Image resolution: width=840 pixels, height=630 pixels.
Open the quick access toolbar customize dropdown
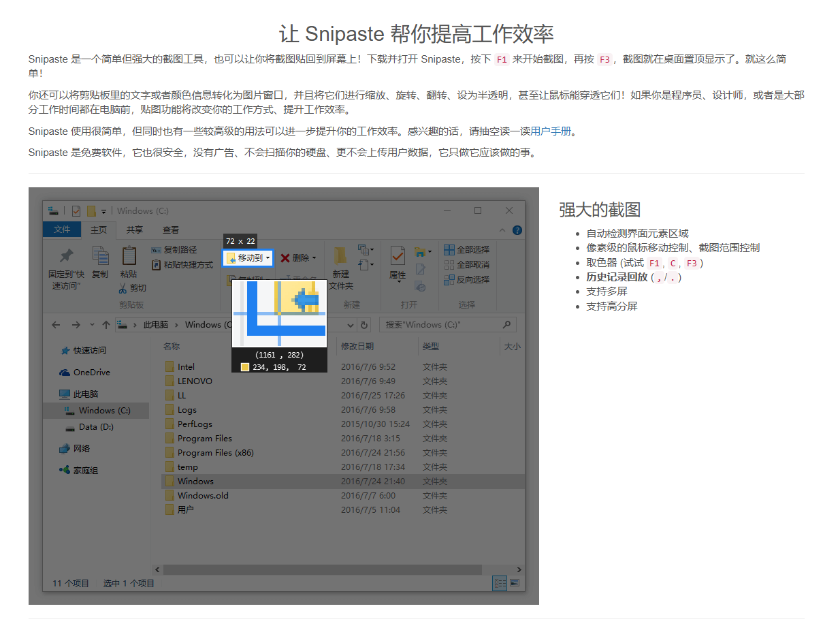point(103,211)
